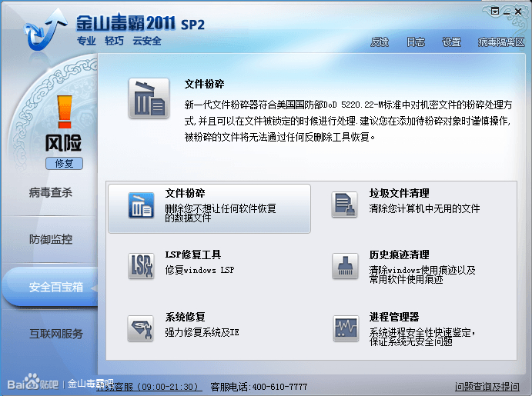Viewport: 532px width, 396px height.
Task: Minimize the Kingsoft Antivirus window
Action: coord(507,12)
